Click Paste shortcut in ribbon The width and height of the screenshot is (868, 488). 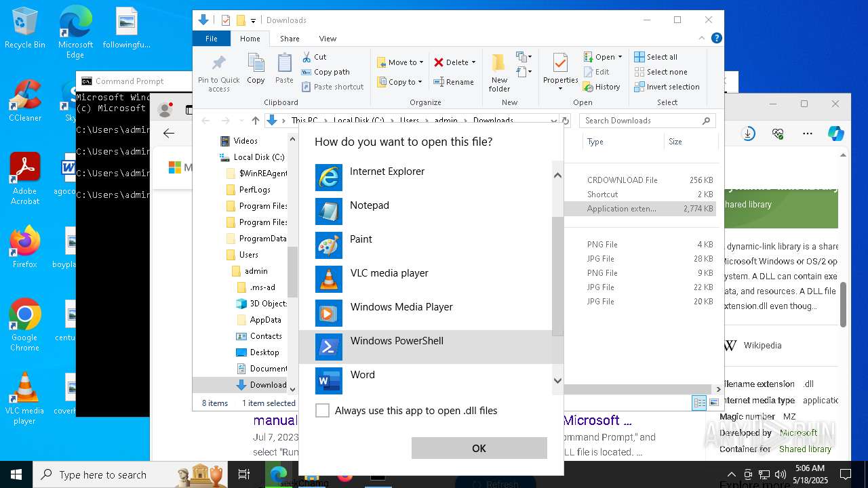coord(333,87)
